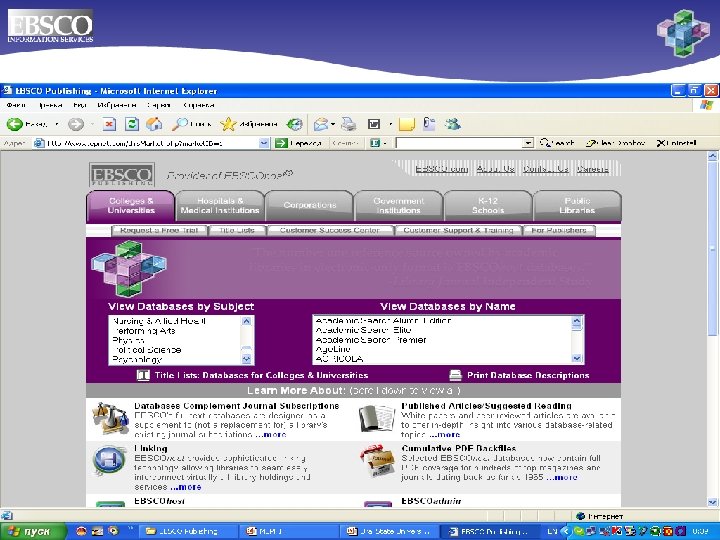Click the colorful cubes logo in purple banner
The width and height of the screenshot is (720, 540).
coord(129,269)
